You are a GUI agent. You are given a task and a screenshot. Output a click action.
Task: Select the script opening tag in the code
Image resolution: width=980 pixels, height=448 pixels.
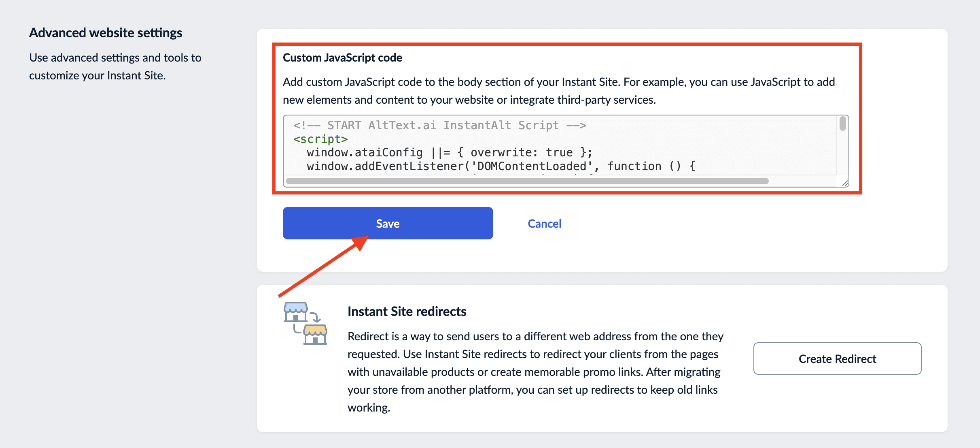coord(320,139)
